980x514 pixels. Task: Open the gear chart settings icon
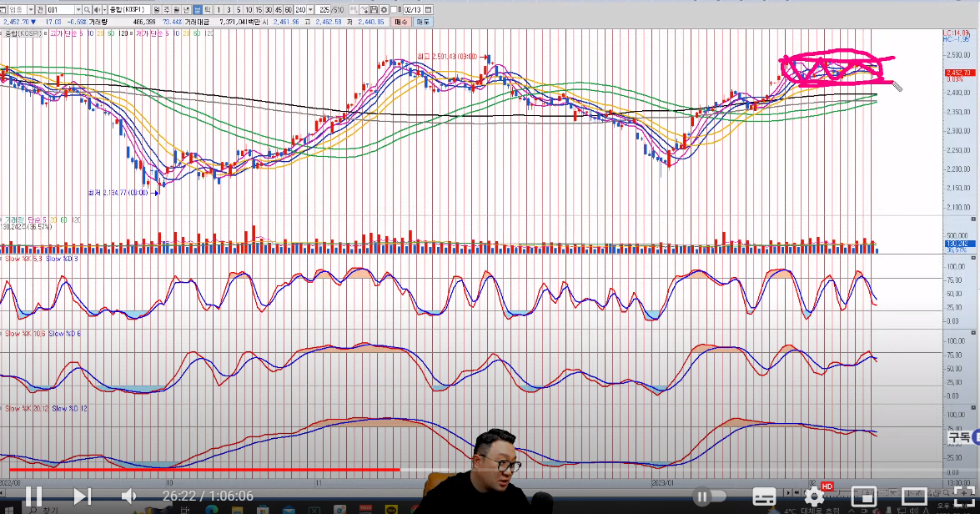(x=384, y=10)
